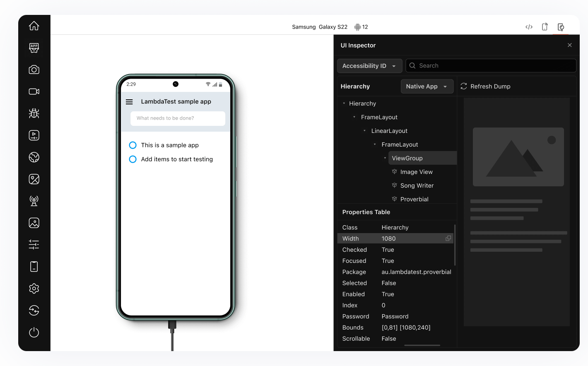The height and width of the screenshot is (366, 588).
Task: Collapse the ViewGroup tree node
Action: click(x=385, y=158)
